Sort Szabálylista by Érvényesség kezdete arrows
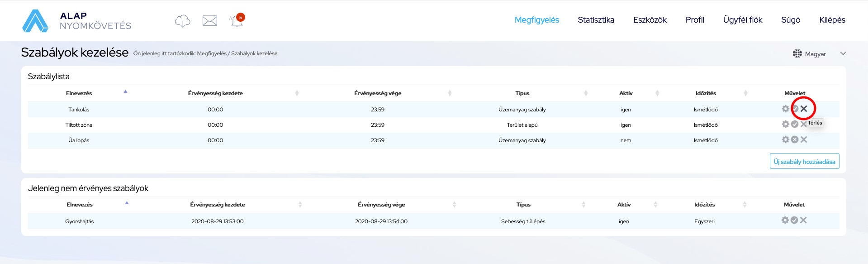Screen dimensions: 868x264 [x=297, y=93]
